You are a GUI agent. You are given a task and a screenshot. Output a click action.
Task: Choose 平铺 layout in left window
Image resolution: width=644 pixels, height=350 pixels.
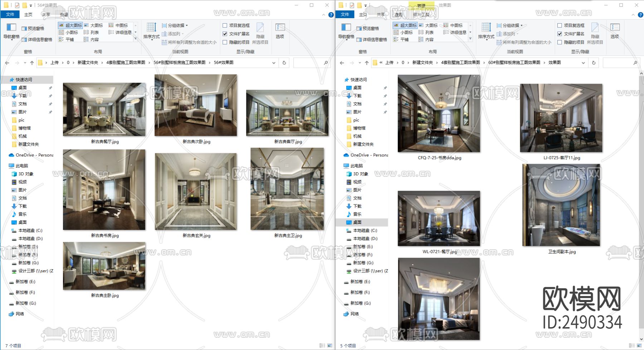66,40
